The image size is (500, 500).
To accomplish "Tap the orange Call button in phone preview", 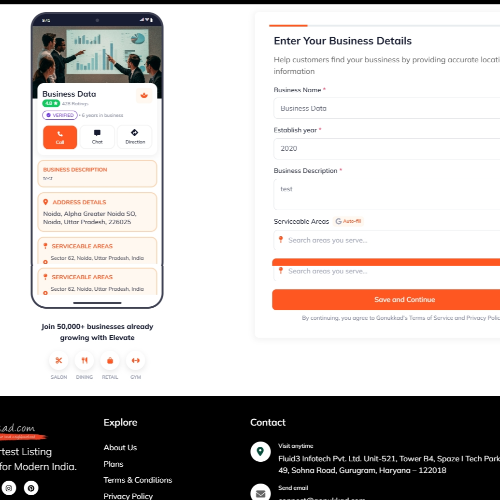I will pos(60,137).
